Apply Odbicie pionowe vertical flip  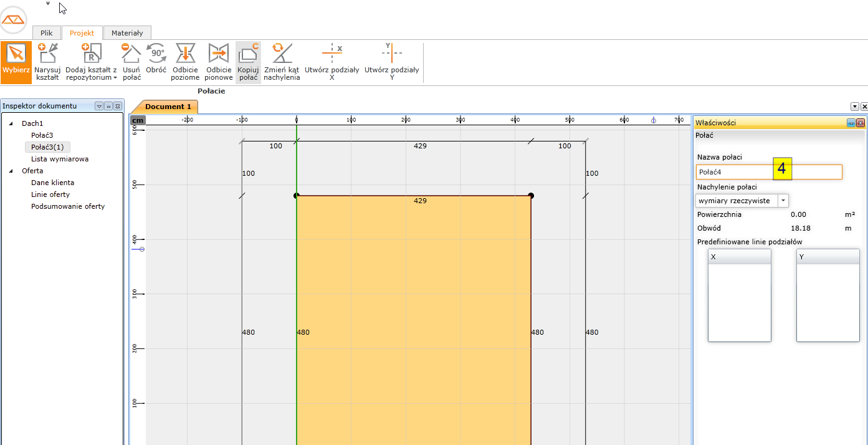218,62
